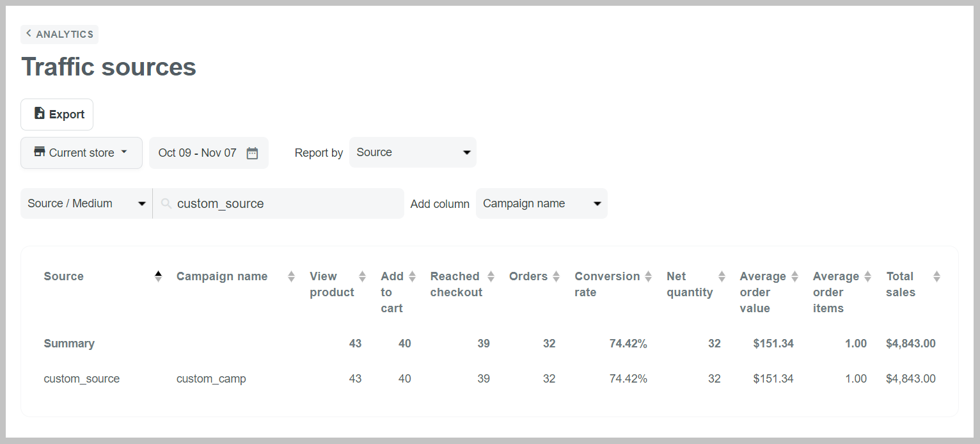This screenshot has height=444, width=980.
Task: Sort by Conversion rate column arrows
Action: pyautogui.click(x=648, y=276)
